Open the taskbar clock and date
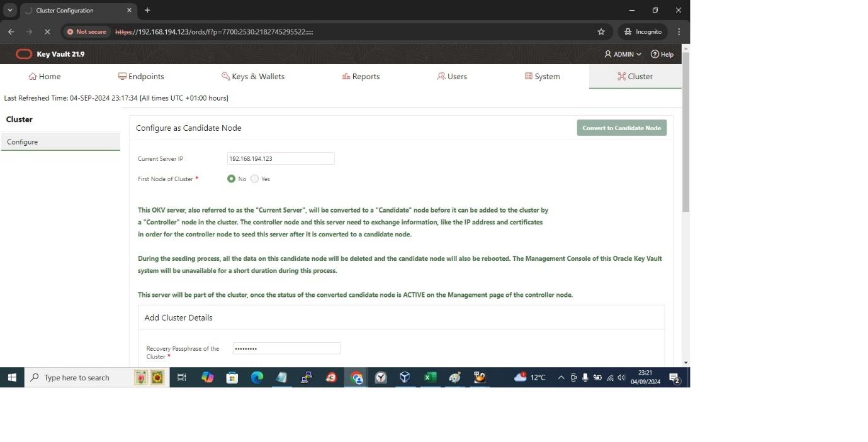 pos(645,377)
